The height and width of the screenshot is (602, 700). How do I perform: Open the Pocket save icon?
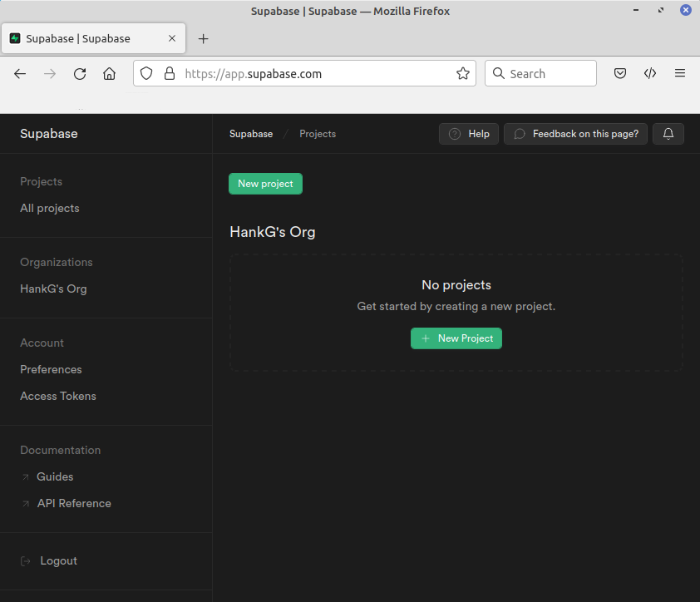click(x=620, y=73)
